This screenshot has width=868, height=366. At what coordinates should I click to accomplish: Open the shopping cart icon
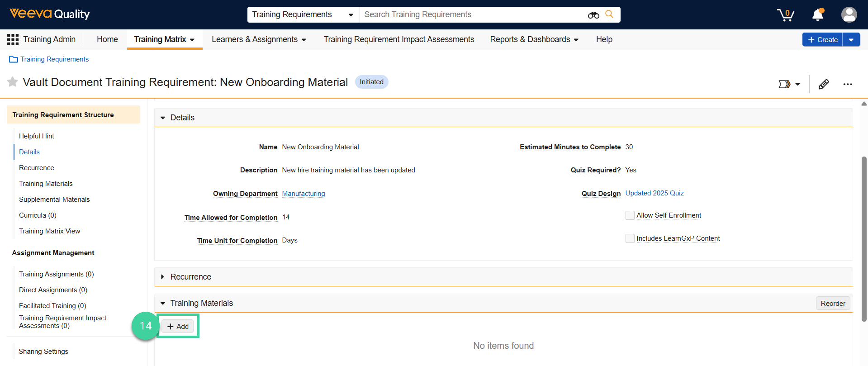coord(786,15)
